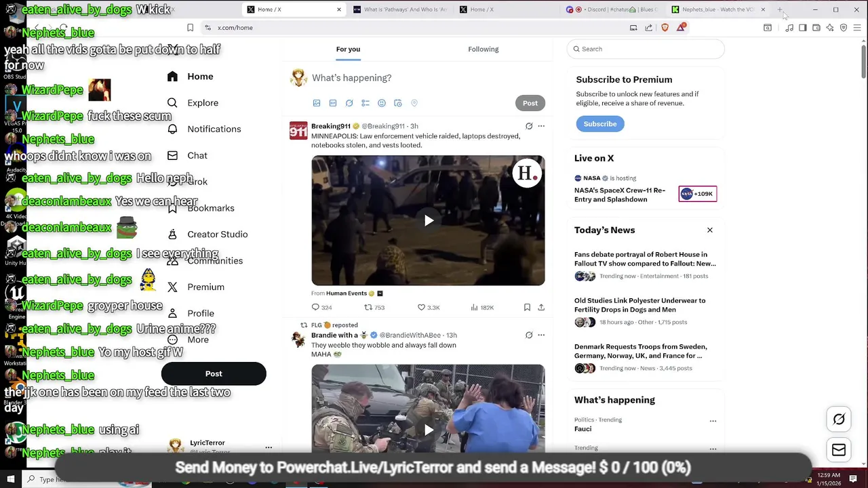This screenshot has height=488, width=868.
Task: Play the Brandie with a post video
Action: [429, 430]
